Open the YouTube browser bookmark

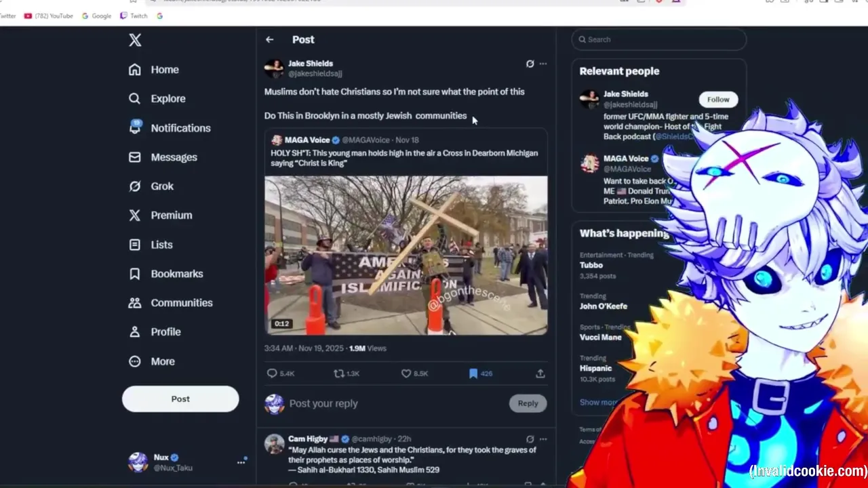(48, 16)
